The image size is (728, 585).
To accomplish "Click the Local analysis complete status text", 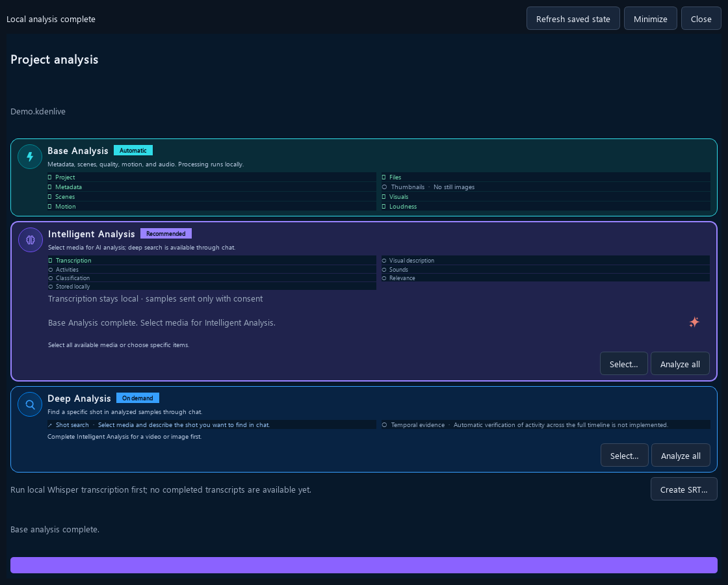I will pos(51,19).
